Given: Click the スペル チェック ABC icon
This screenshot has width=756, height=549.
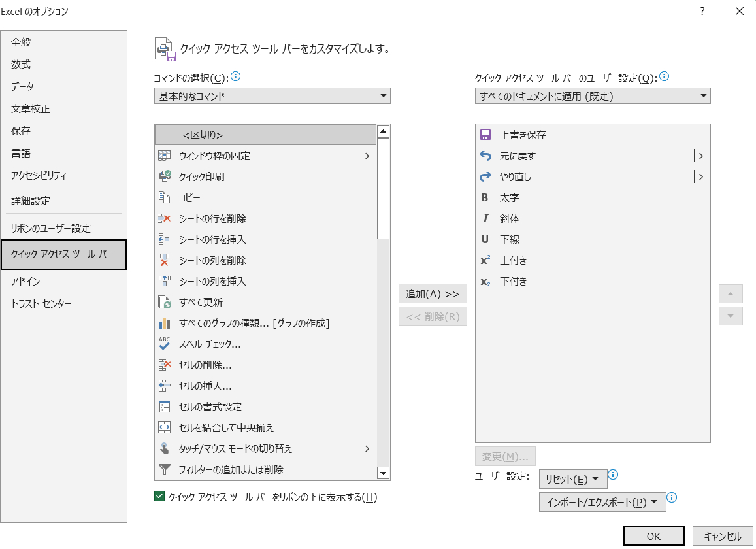Looking at the screenshot, I should pos(165,344).
